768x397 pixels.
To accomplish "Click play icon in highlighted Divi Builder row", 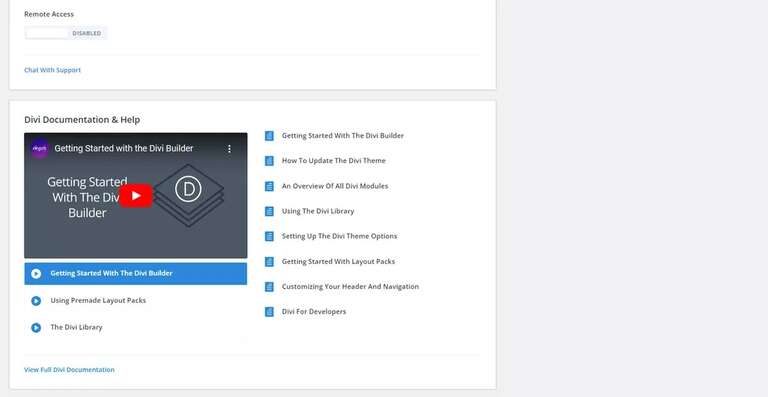I will [36, 274].
